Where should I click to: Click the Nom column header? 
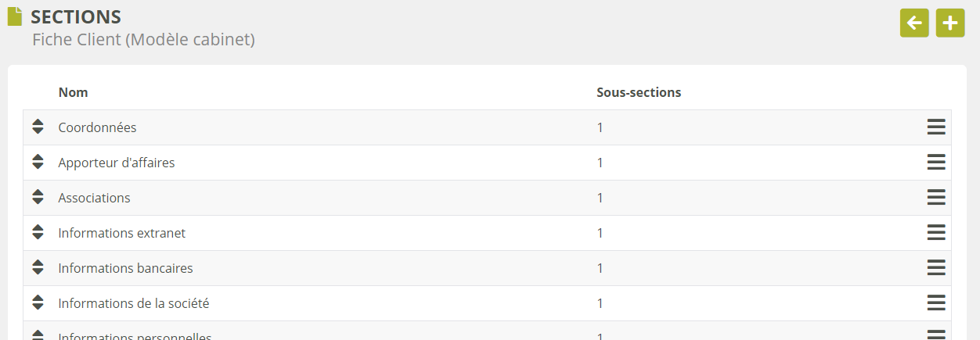click(73, 92)
